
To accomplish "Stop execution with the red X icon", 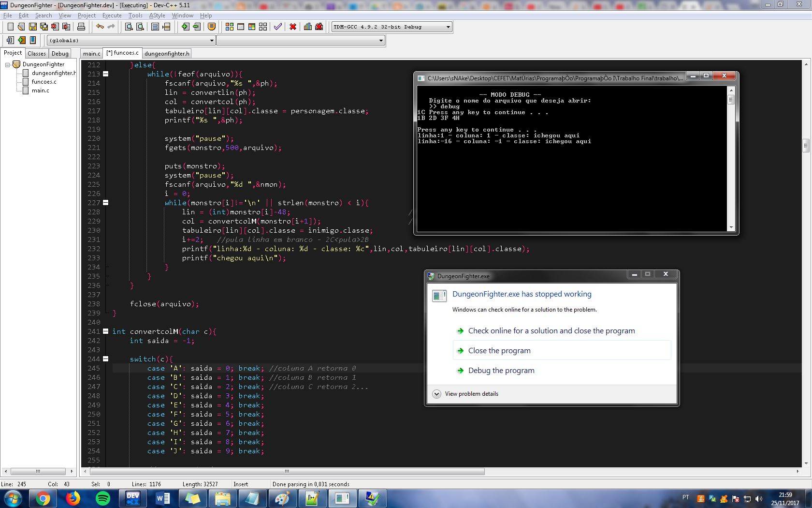I will click(x=293, y=27).
